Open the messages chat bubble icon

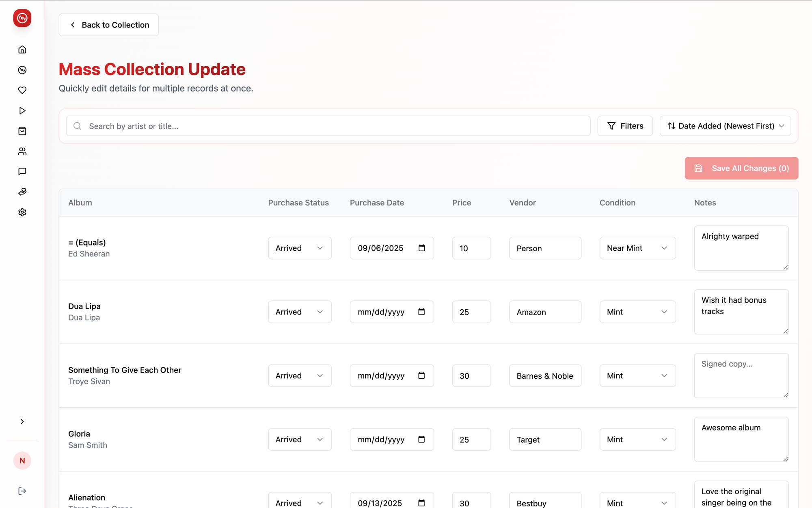(22, 172)
